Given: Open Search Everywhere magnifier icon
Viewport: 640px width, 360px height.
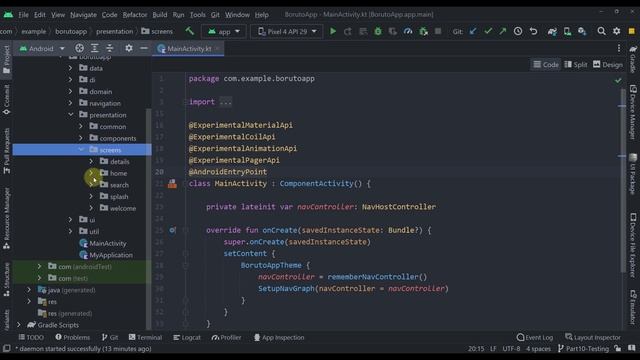Looking at the screenshot, I should [x=601, y=31].
